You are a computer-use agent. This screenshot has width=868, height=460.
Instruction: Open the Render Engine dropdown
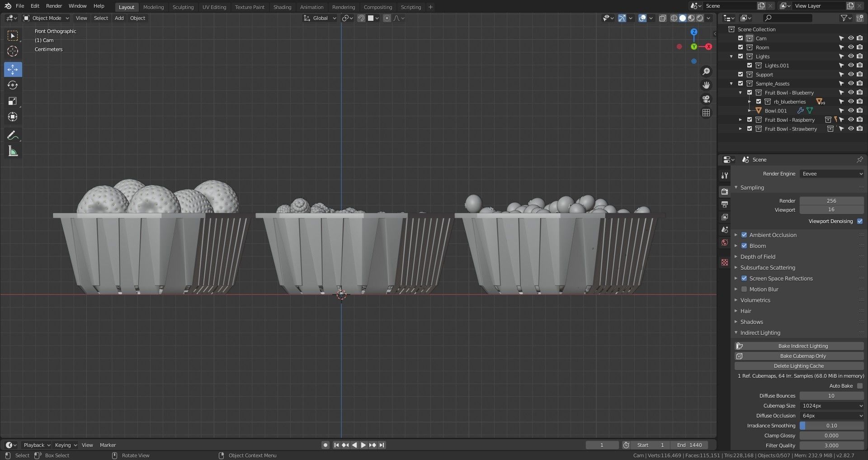831,174
